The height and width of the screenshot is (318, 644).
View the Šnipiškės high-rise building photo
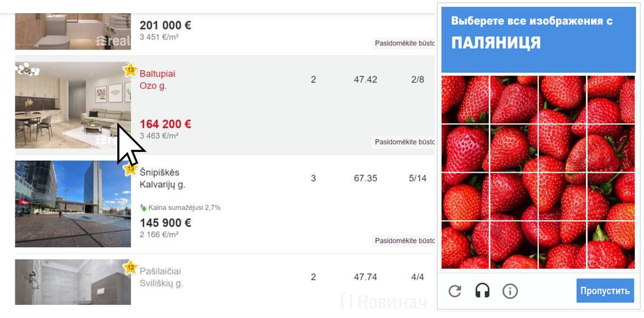[x=72, y=204]
